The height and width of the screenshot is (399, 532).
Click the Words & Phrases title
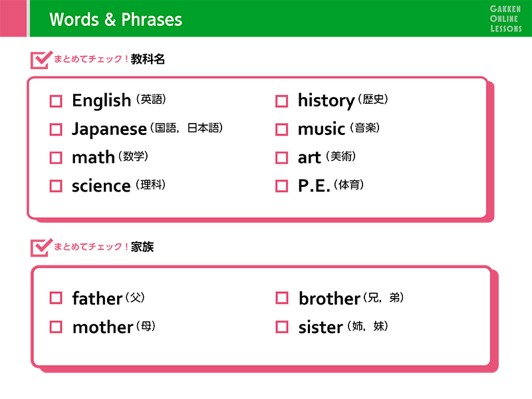coord(116,19)
